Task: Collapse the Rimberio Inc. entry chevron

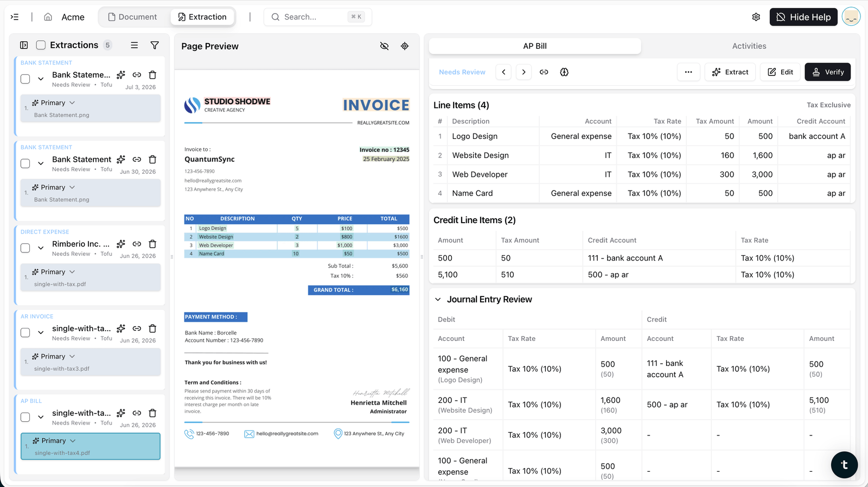Action: point(41,248)
